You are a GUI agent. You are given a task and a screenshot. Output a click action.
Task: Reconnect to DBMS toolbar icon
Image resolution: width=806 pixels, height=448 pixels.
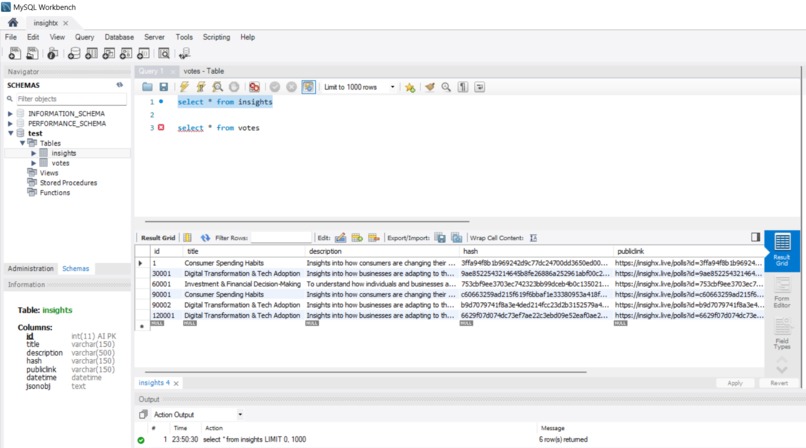pos(185,53)
